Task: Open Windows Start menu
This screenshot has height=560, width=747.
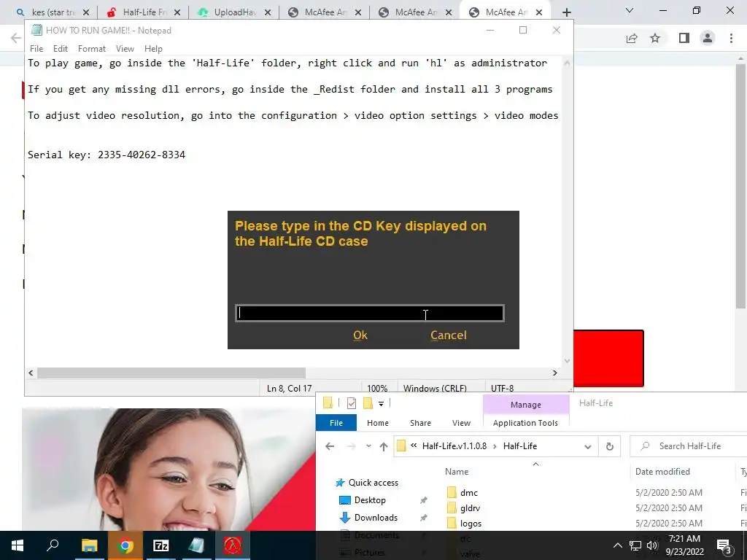Action: coord(18,545)
